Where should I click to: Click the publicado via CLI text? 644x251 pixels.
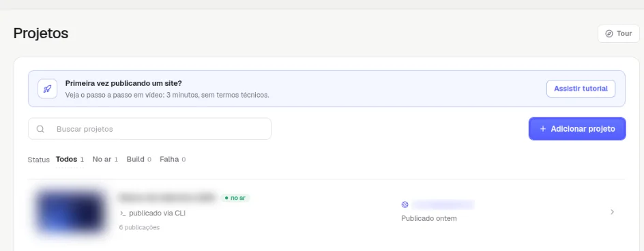tap(158, 213)
